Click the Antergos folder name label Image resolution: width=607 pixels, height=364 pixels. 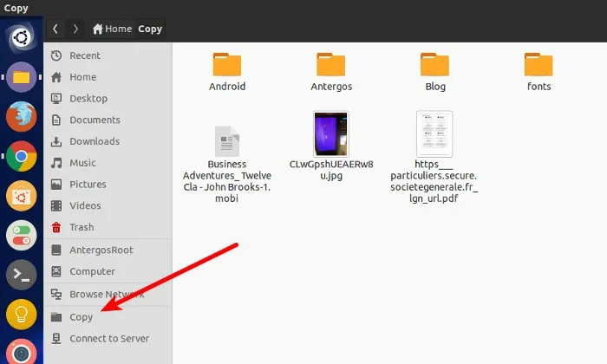pyautogui.click(x=331, y=87)
